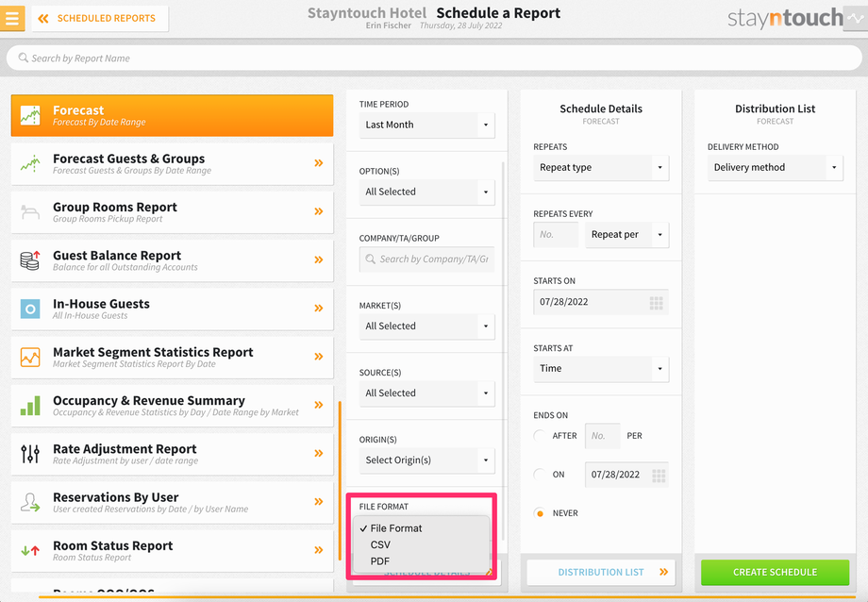The height and width of the screenshot is (602, 868).
Task: Click the Rate Adjustment sliders icon
Action: tap(30, 454)
